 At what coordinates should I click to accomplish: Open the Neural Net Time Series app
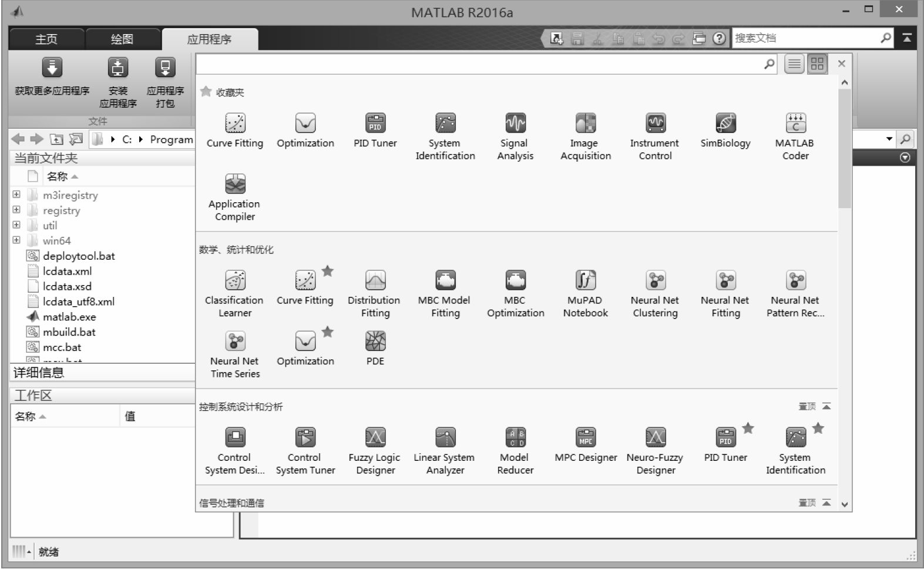pyautogui.click(x=235, y=354)
